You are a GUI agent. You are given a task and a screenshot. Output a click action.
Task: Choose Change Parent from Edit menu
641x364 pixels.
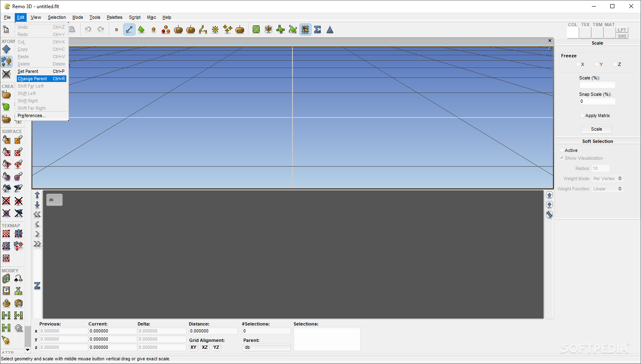(x=41, y=79)
